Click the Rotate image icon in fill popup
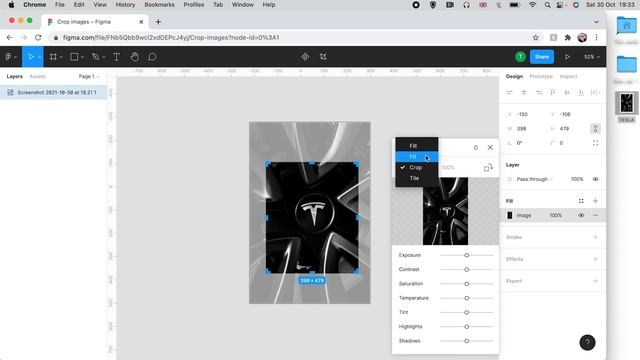 tap(488, 167)
